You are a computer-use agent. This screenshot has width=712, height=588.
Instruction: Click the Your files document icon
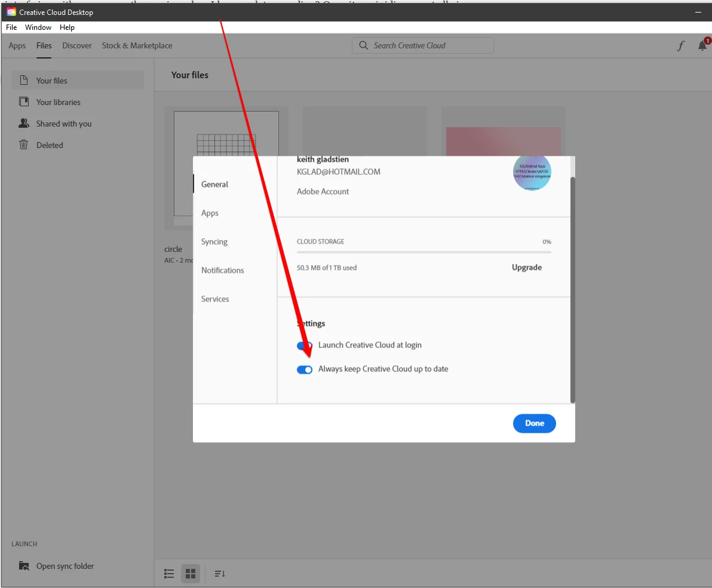(x=24, y=81)
